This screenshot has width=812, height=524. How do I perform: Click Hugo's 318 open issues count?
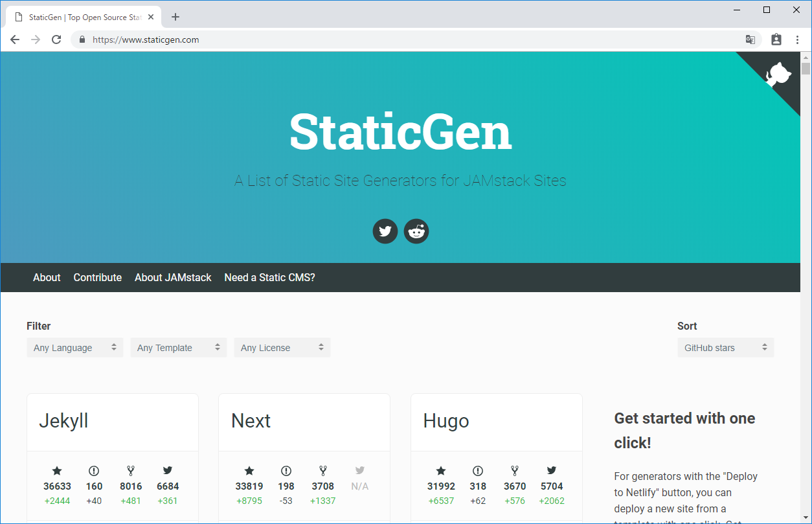pos(478,486)
